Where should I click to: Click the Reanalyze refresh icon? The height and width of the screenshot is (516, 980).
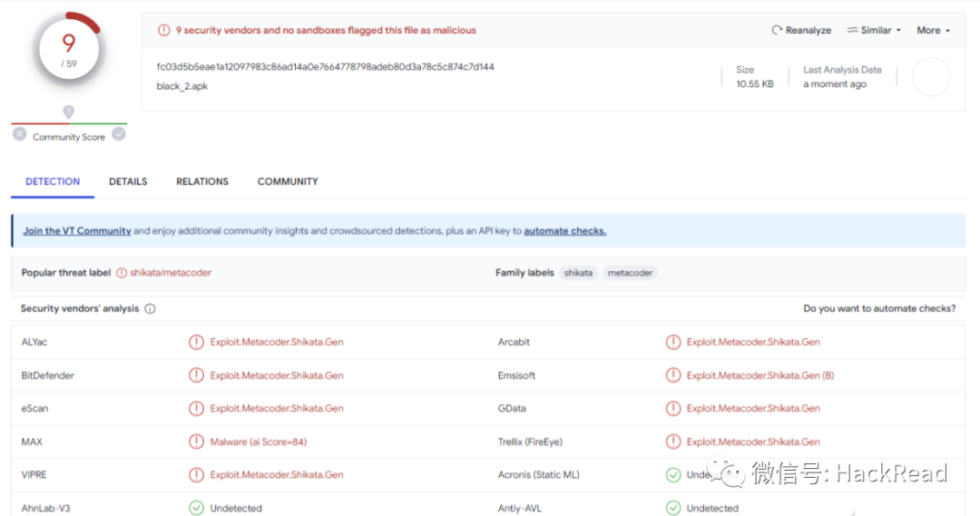pyautogui.click(x=777, y=30)
